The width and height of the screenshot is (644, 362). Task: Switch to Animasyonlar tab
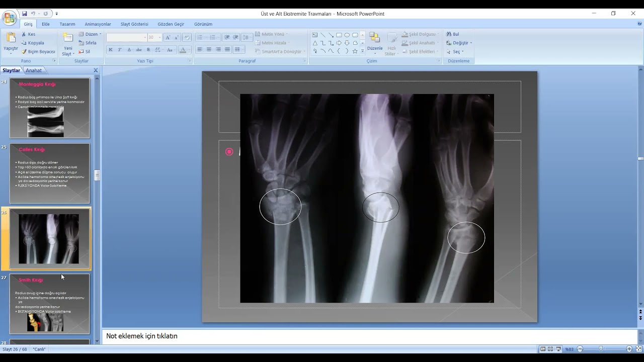98,24
